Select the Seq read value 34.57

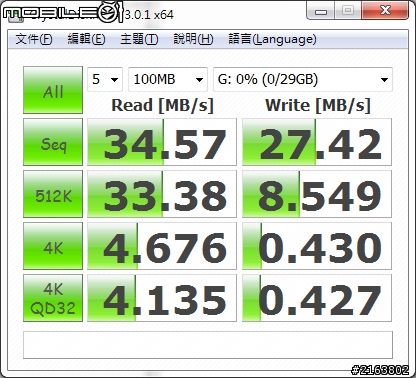162,142
